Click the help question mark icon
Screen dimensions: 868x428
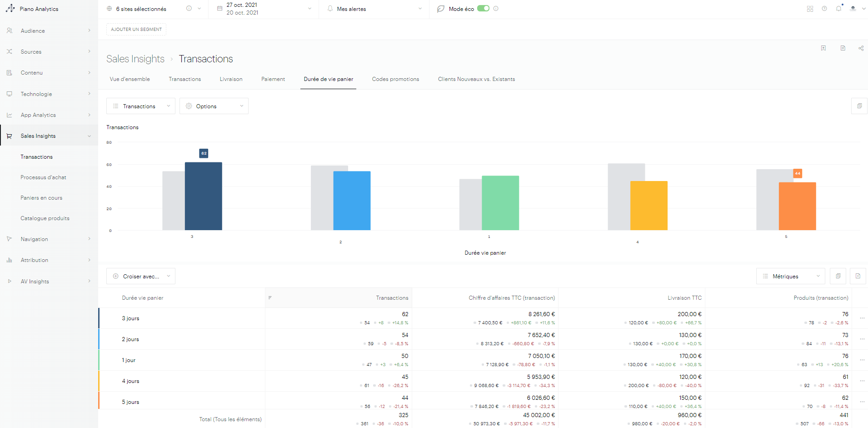click(824, 9)
